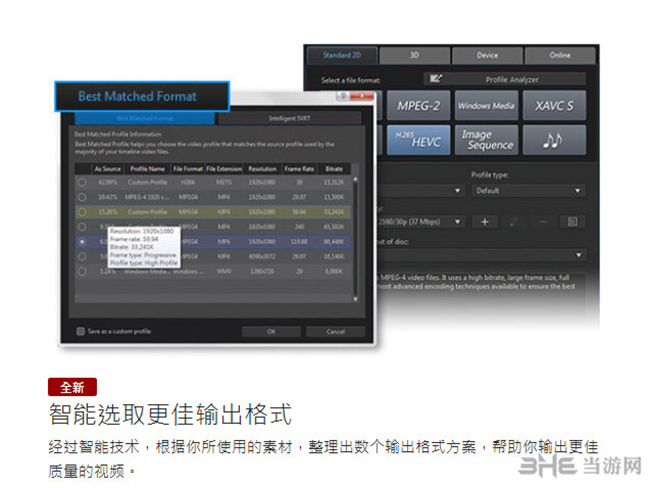Choose the Windows Media format tile
Screen dimensions: 650x488
[486, 106]
